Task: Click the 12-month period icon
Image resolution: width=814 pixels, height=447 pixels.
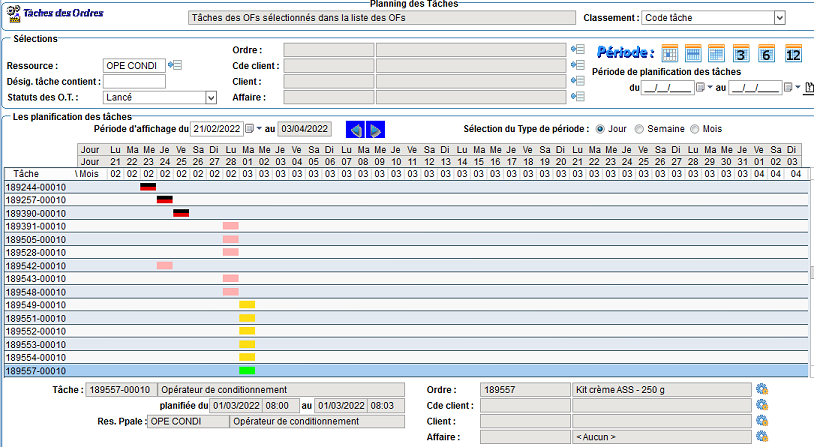Action: coord(793,54)
